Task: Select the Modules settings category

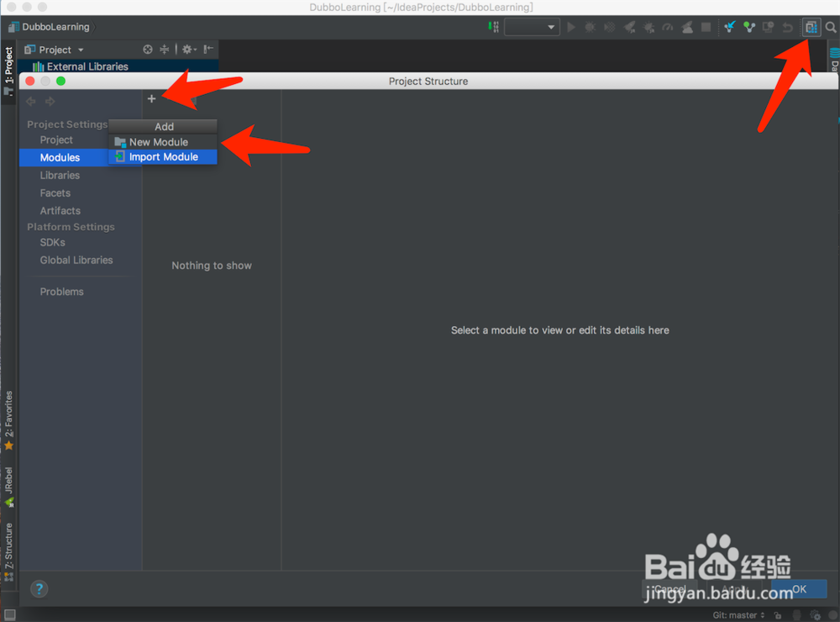Action: (x=81, y=158)
